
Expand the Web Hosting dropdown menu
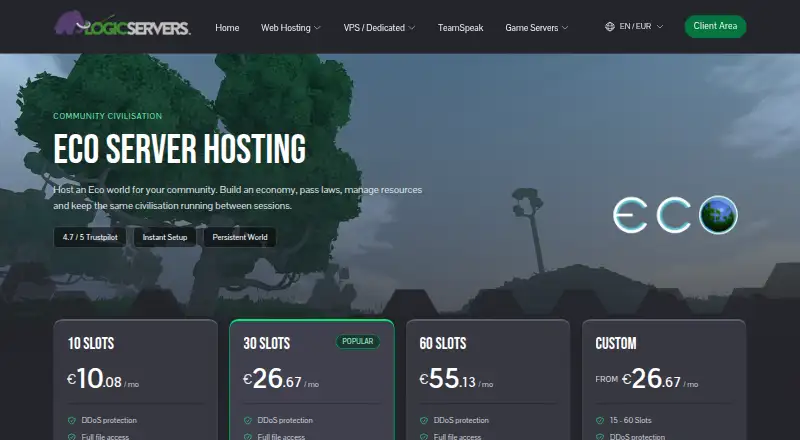coord(291,28)
